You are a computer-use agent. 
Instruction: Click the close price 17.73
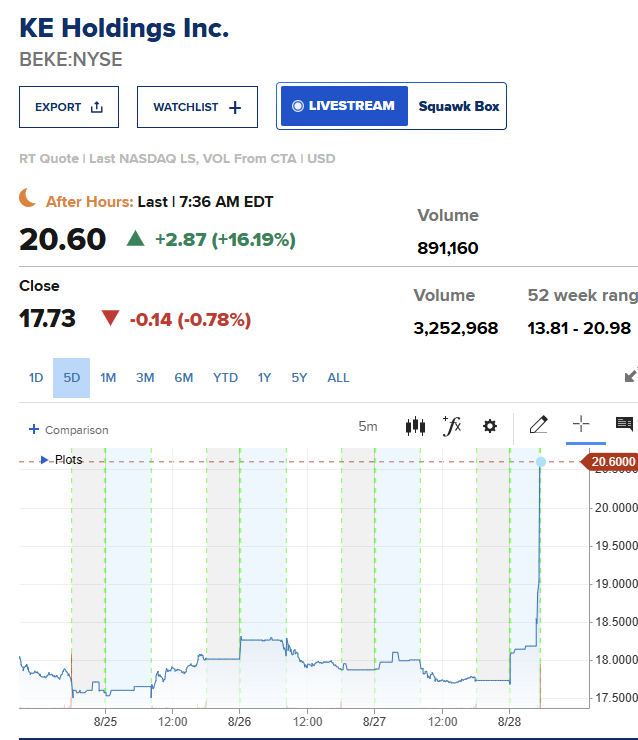47,319
